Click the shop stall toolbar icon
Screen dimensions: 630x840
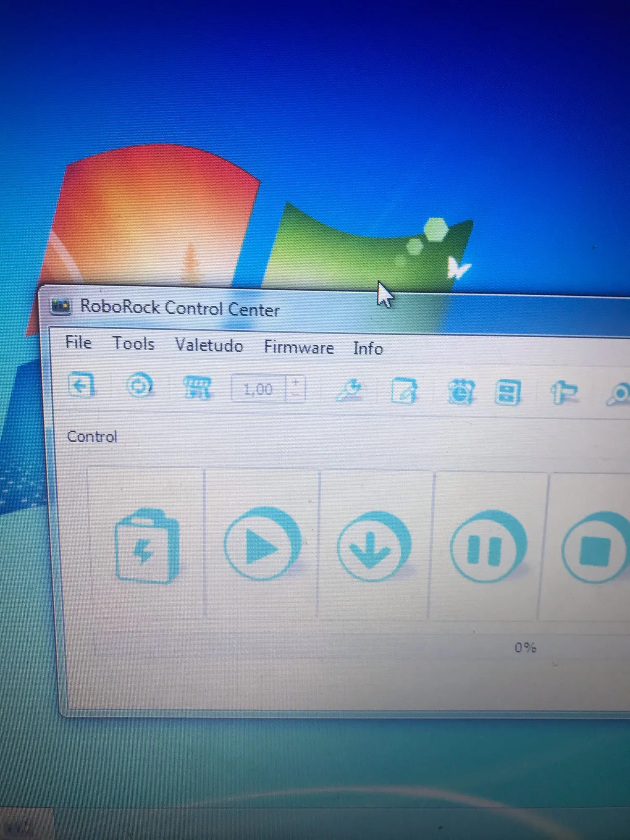click(x=197, y=388)
